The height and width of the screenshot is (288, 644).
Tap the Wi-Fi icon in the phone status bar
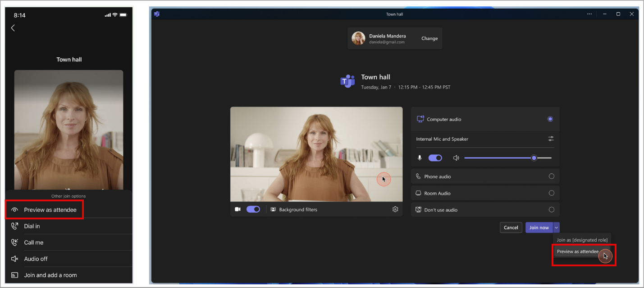click(115, 15)
